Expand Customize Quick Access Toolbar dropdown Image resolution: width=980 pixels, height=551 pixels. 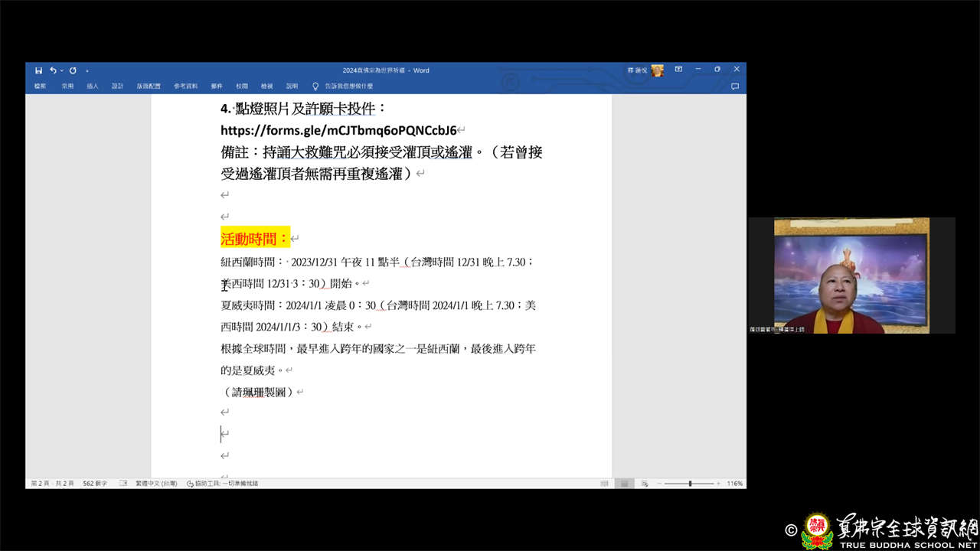87,70
